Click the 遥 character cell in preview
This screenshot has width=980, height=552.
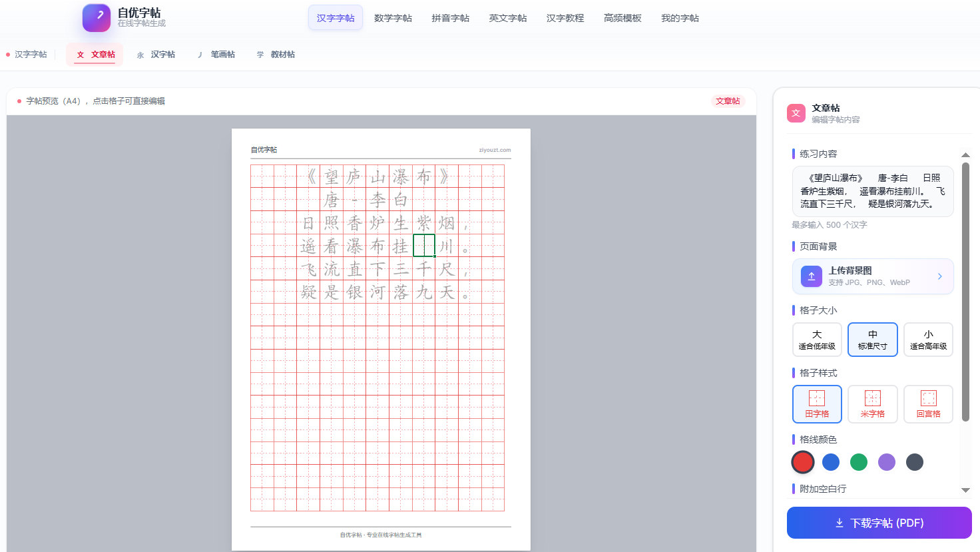point(308,246)
